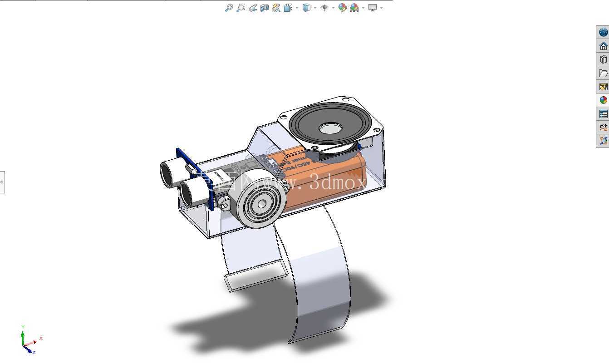This screenshot has height=364, width=609.
Task: Open the Appearances, Scenes and Decals tab
Action: point(603,100)
